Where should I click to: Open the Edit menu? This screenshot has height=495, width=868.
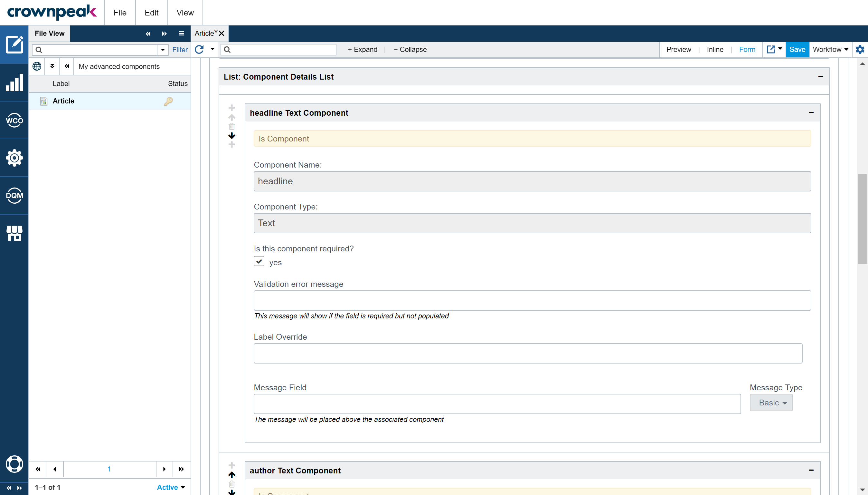point(151,13)
